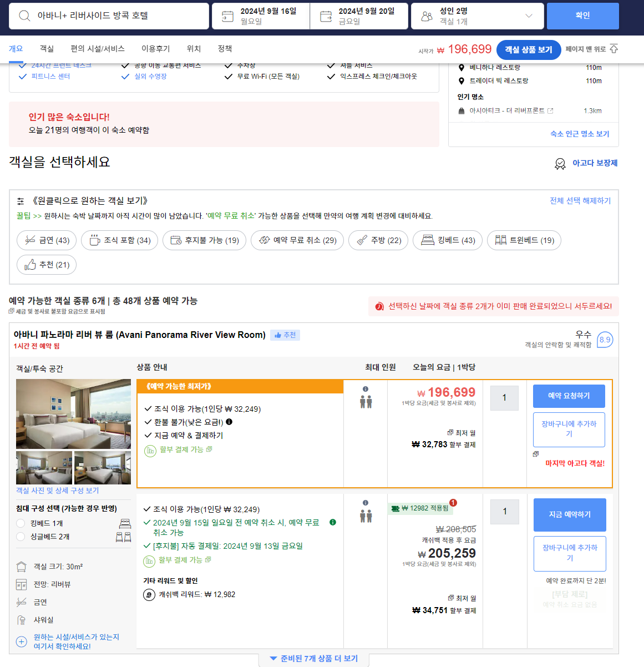Click the 8.9 rating score badge

click(605, 340)
